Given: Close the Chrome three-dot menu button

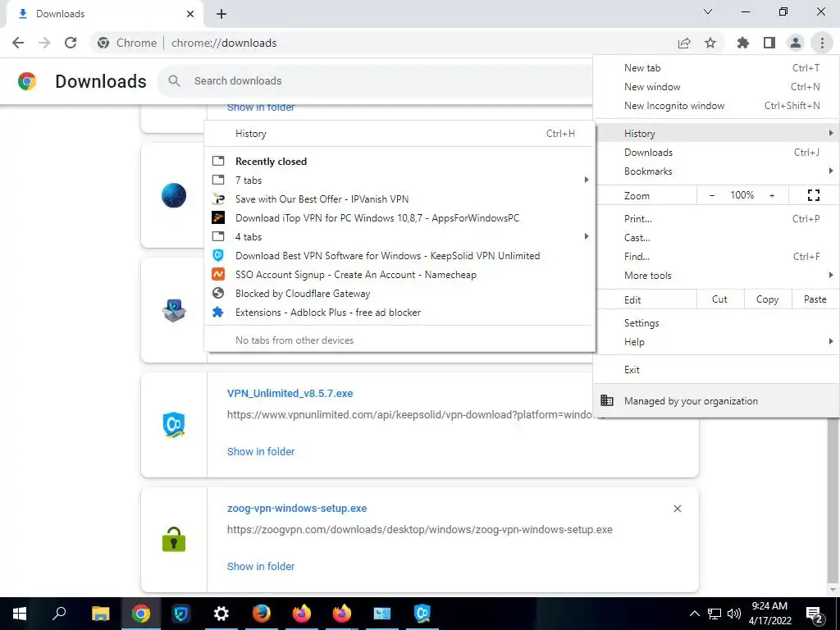Looking at the screenshot, I should pos(822,43).
